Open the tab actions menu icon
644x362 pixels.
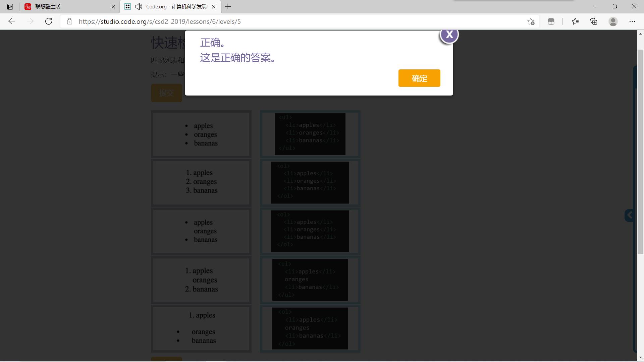pos(10,6)
